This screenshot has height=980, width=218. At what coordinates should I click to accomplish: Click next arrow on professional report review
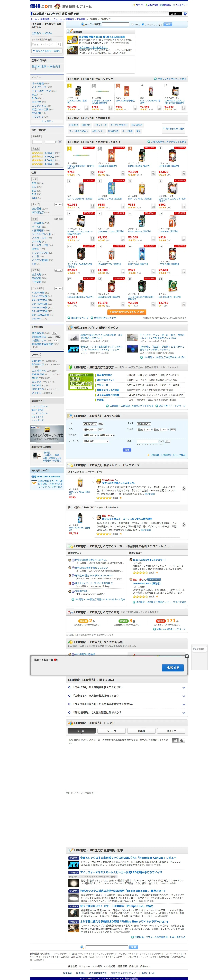[184, 525]
